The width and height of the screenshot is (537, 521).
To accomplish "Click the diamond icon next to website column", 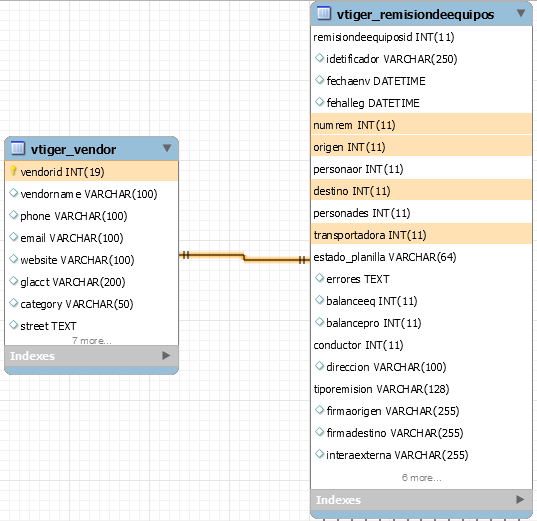I will point(13,259).
